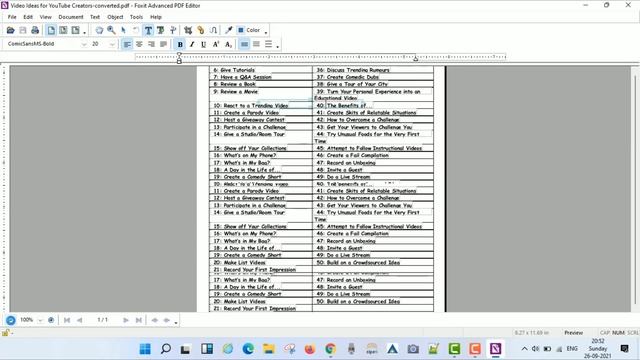The width and height of the screenshot is (640, 360).
Task: Select medium line spacing icon
Action: pos(256,44)
